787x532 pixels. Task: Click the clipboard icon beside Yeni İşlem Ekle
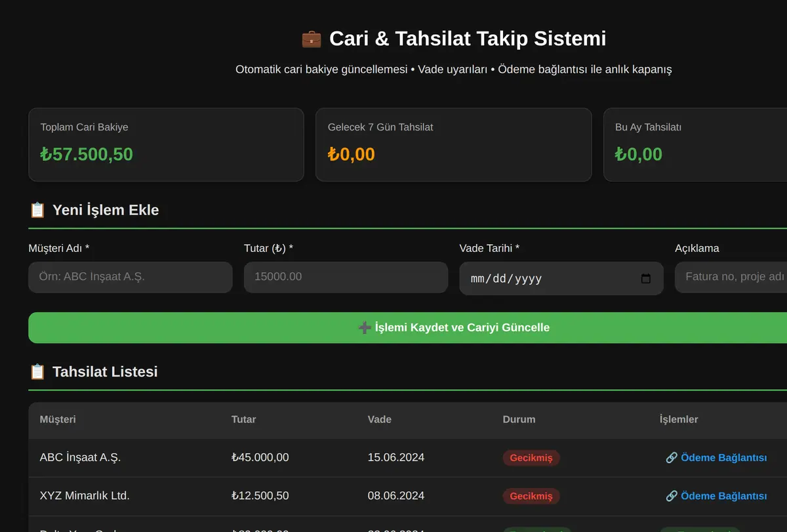37,210
